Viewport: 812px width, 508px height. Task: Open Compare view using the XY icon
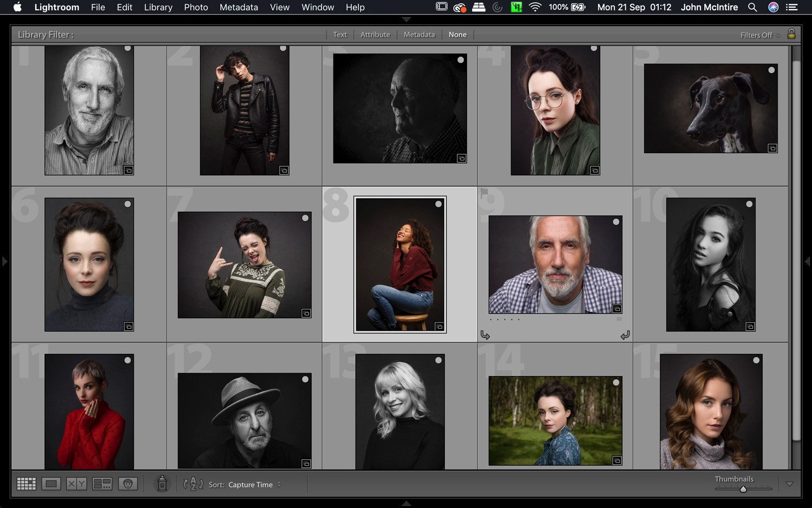point(76,483)
